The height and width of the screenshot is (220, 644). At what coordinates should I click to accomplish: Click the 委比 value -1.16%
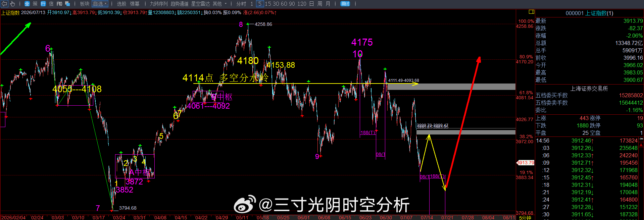[634, 110]
